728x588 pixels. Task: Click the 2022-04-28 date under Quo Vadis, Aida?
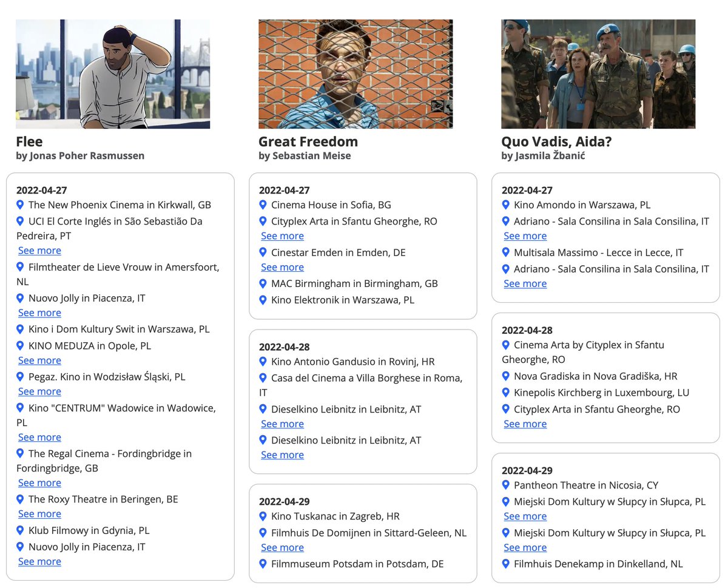click(x=527, y=331)
